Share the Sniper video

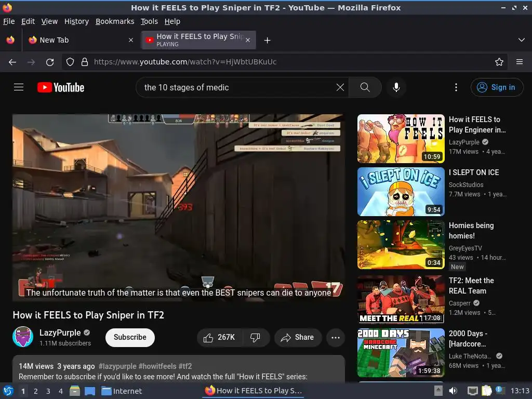[x=298, y=337]
